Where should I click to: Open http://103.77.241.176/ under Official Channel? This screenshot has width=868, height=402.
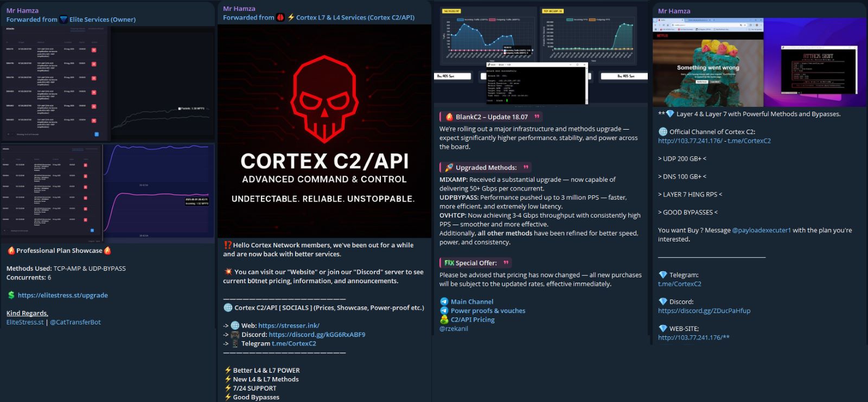coord(690,141)
